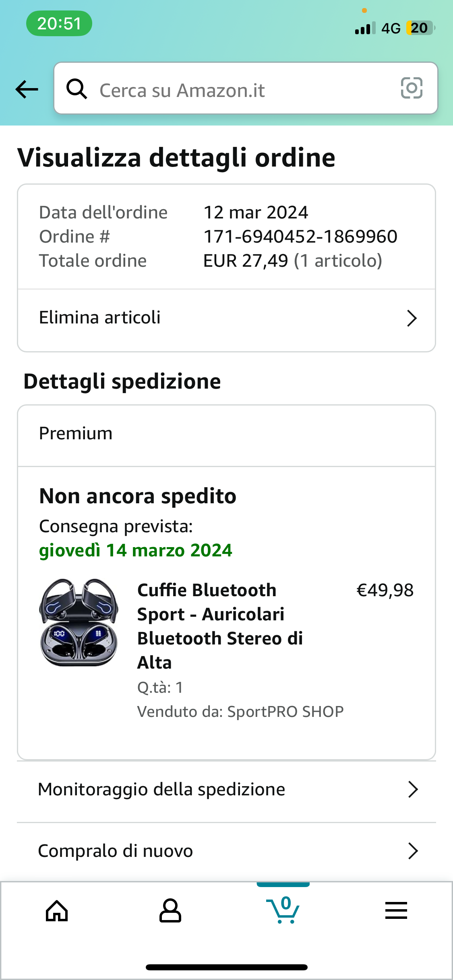Tap the 20:51 clock in status bar
This screenshot has height=980, width=453.
pyautogui.click(x=59, y=23)
